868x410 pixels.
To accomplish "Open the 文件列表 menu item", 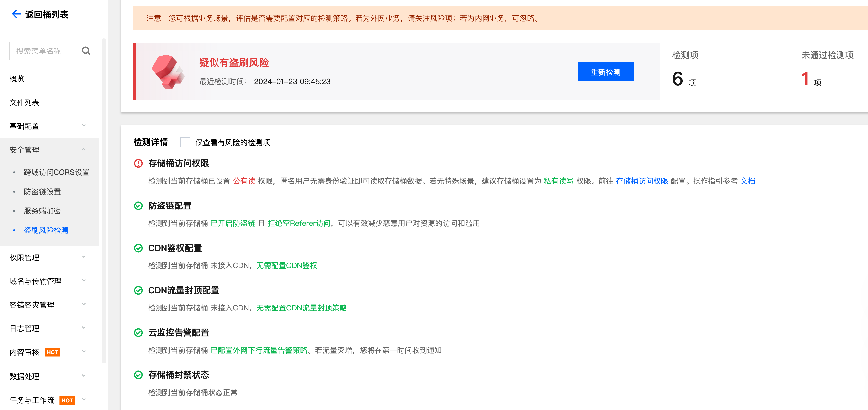I will (24, 102).
